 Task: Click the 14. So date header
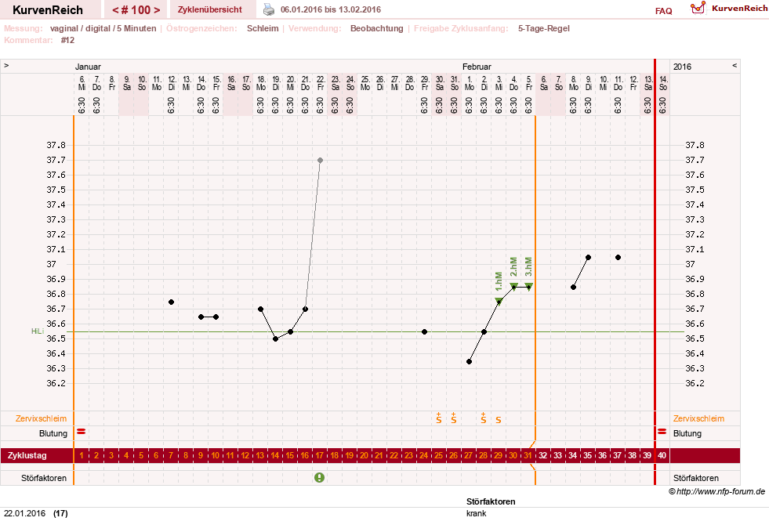(663, 83)
